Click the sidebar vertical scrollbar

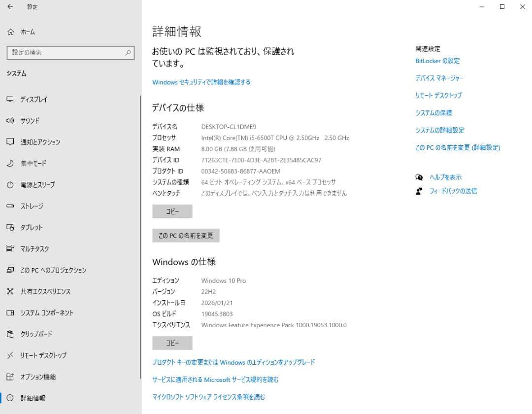(x=140, y=237)
